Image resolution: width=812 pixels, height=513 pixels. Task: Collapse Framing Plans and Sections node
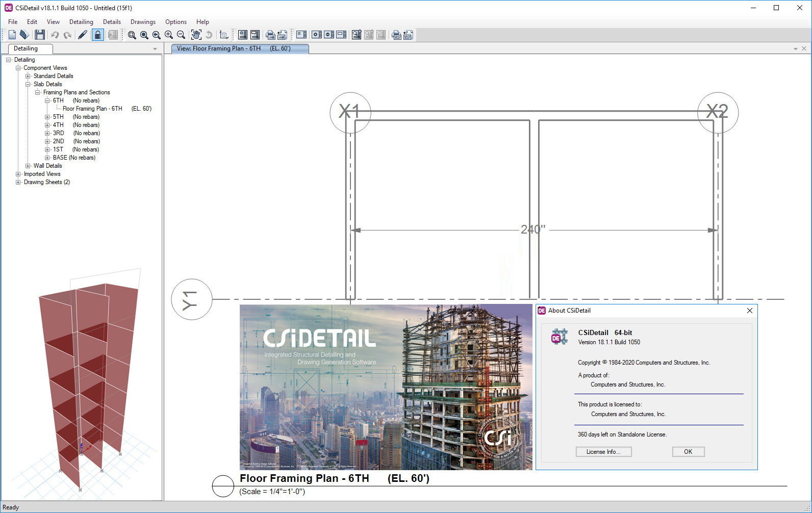(38, 92)
